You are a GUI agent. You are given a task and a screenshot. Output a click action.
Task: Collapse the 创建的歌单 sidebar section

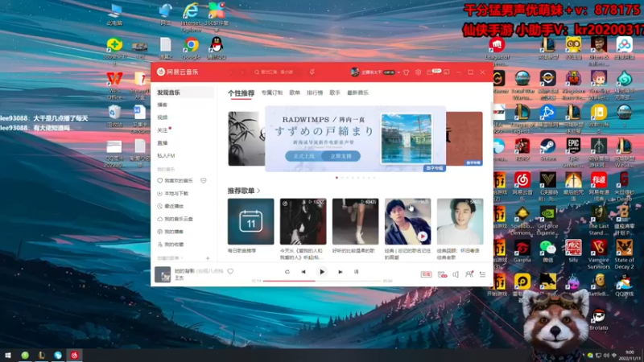(170, 258)
